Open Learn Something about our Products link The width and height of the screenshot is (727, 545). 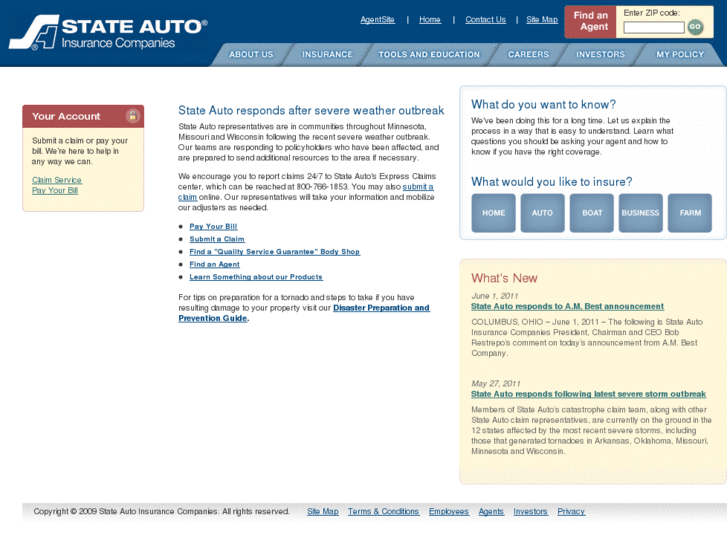pyautogui.click(x=256, y=277)
